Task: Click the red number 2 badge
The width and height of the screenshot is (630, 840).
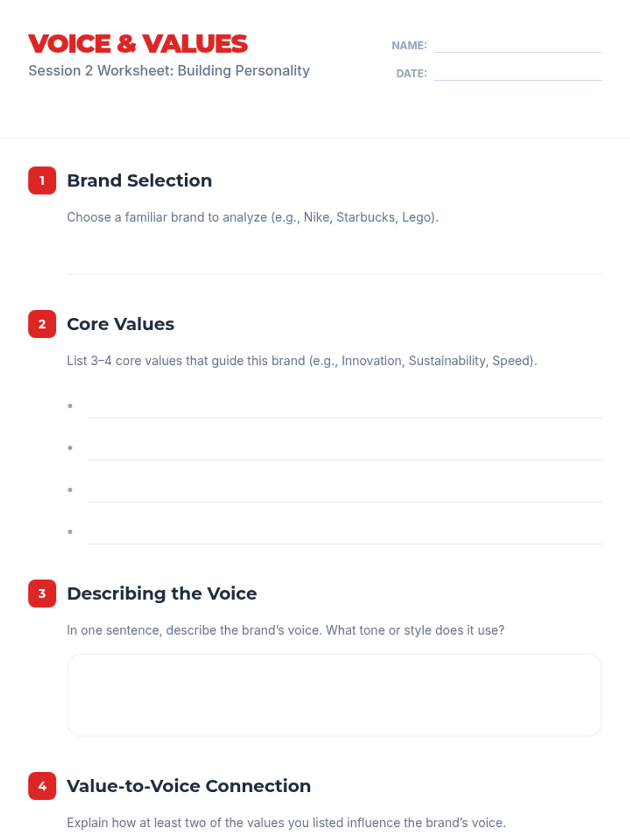Action: tap(42, 324)
